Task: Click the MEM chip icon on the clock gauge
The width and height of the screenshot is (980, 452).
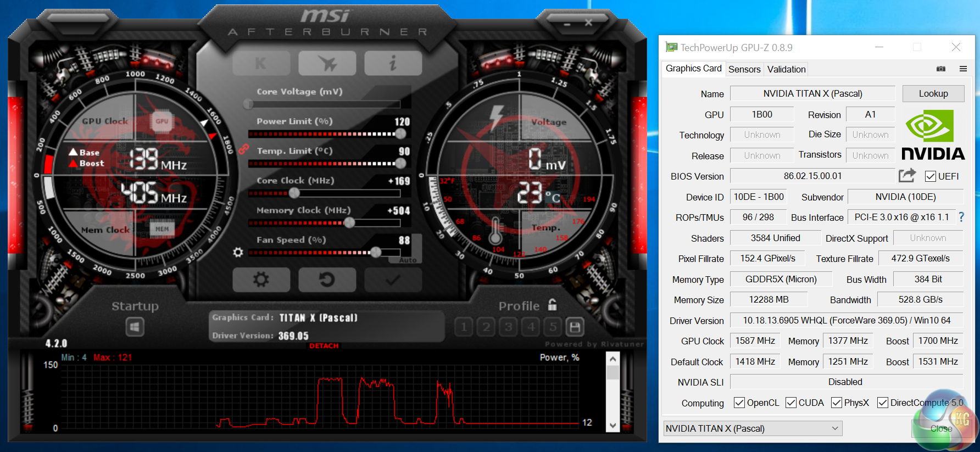Action: point(162,229)
